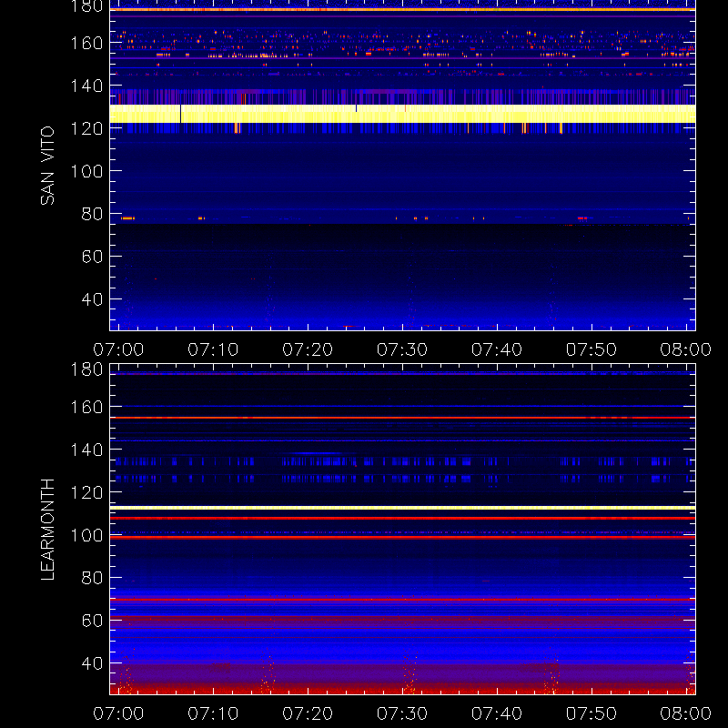The width and height of the screenshot is (728, 728).
Task: Pick the 100 tick label on LEARMONTH axis
Action: (86, 535)
